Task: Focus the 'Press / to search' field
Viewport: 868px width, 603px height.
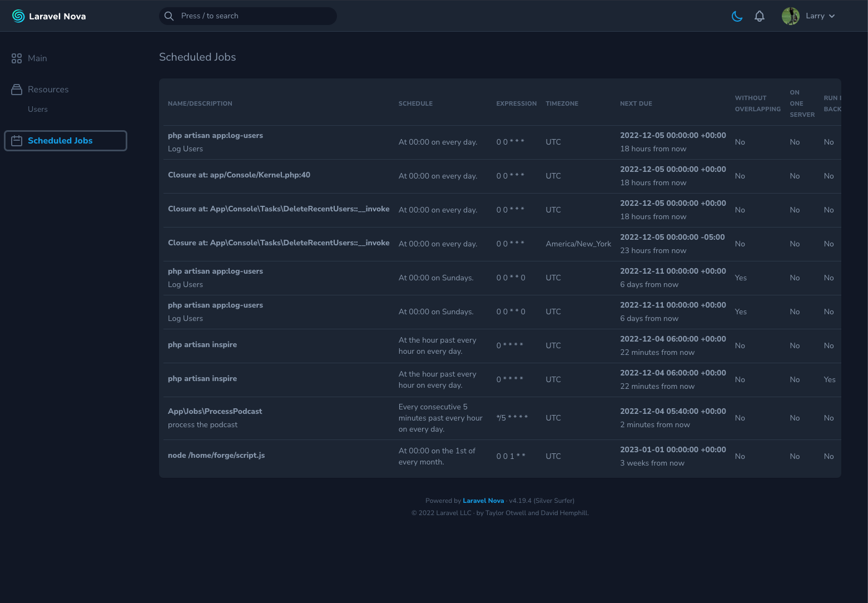Action: click(x=248, y=16)
